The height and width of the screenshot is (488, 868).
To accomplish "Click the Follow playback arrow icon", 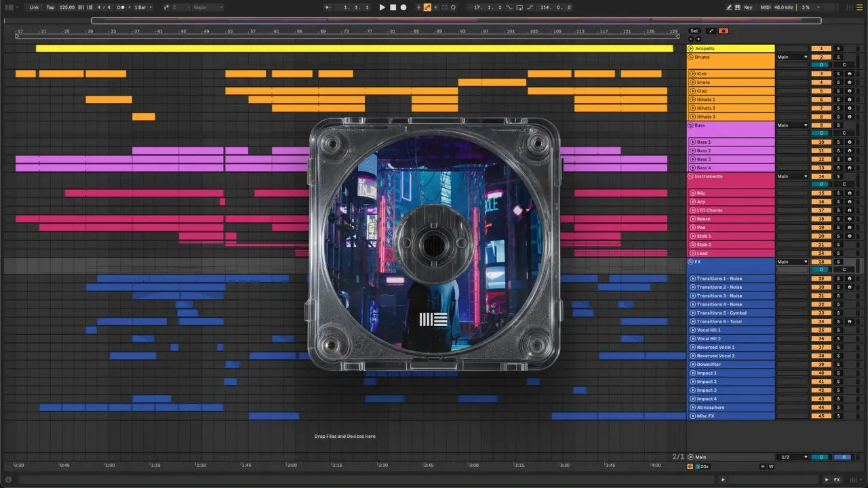I will point(328,7).
